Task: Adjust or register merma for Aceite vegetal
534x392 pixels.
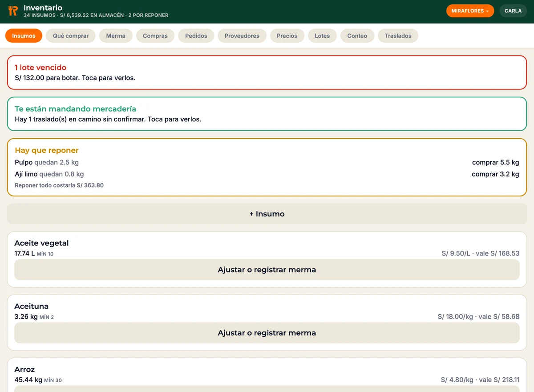Action: [x=267, y=270]
